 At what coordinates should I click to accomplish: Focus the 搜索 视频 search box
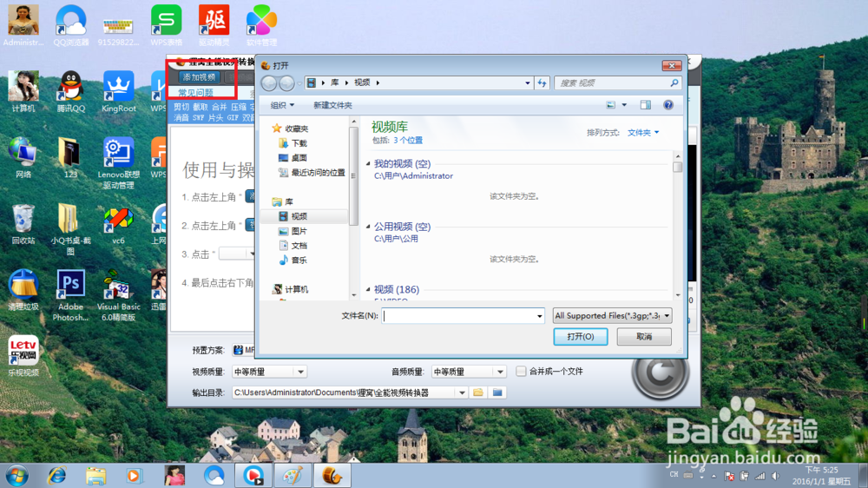point(611,83)
